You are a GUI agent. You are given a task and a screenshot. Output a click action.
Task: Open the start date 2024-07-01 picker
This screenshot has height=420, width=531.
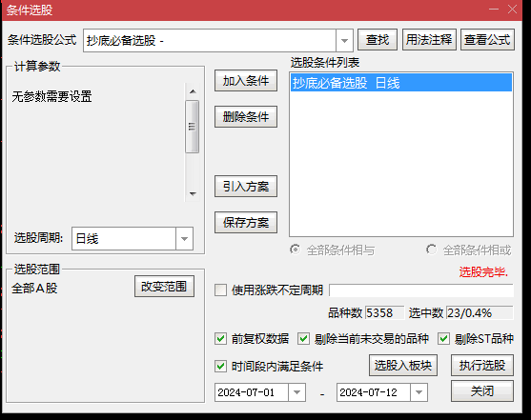click(x=296, y=392)
